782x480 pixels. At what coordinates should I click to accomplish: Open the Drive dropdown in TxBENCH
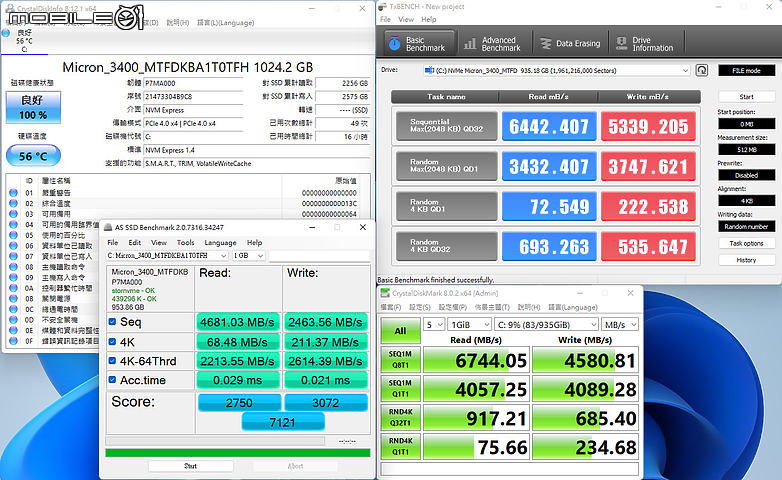click(557, 70)
